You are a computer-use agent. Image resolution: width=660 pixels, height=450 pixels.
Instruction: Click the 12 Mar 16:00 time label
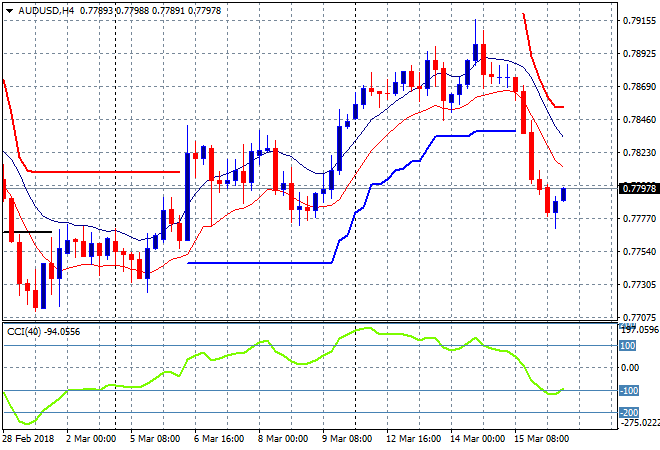click(x=413, y=439)
